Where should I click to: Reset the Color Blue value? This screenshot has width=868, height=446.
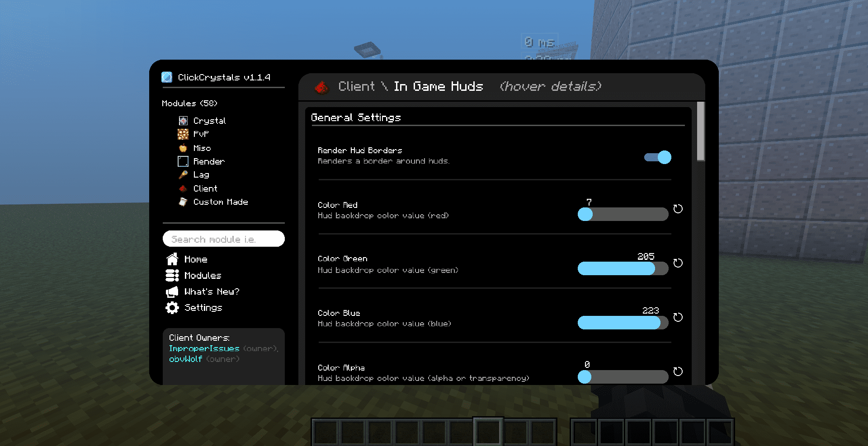coord(678,317)
